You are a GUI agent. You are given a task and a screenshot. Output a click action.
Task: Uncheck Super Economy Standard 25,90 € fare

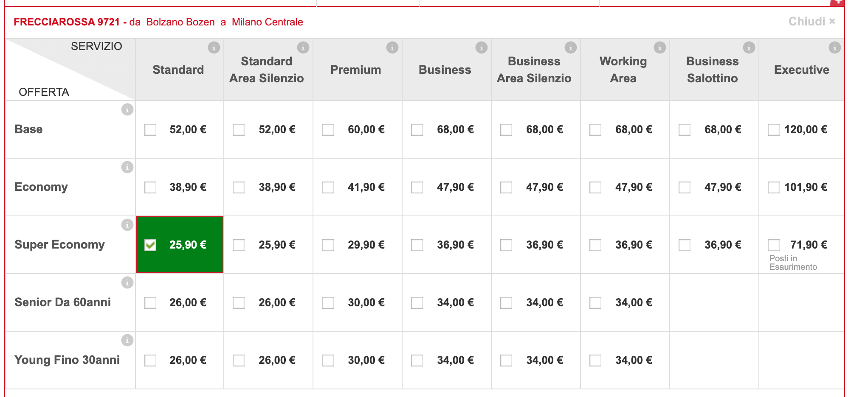point(150,245)
